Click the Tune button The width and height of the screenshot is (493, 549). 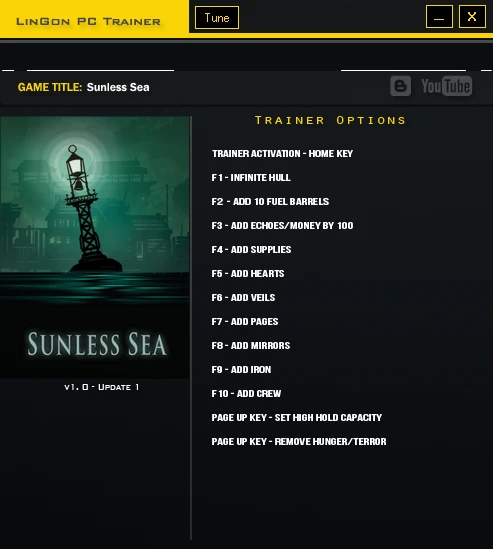(x=217, y=18)
